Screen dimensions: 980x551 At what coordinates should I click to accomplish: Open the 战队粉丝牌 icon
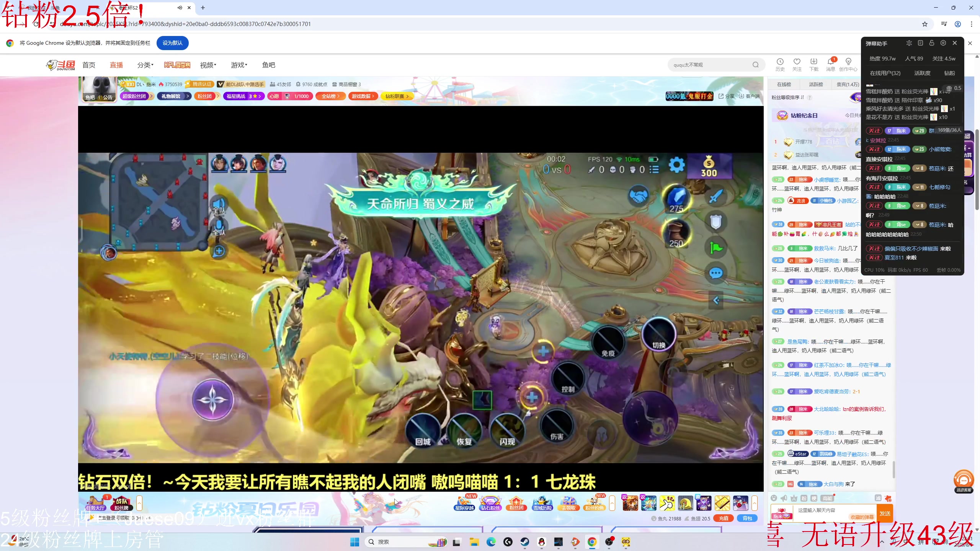tap(122, 503)
